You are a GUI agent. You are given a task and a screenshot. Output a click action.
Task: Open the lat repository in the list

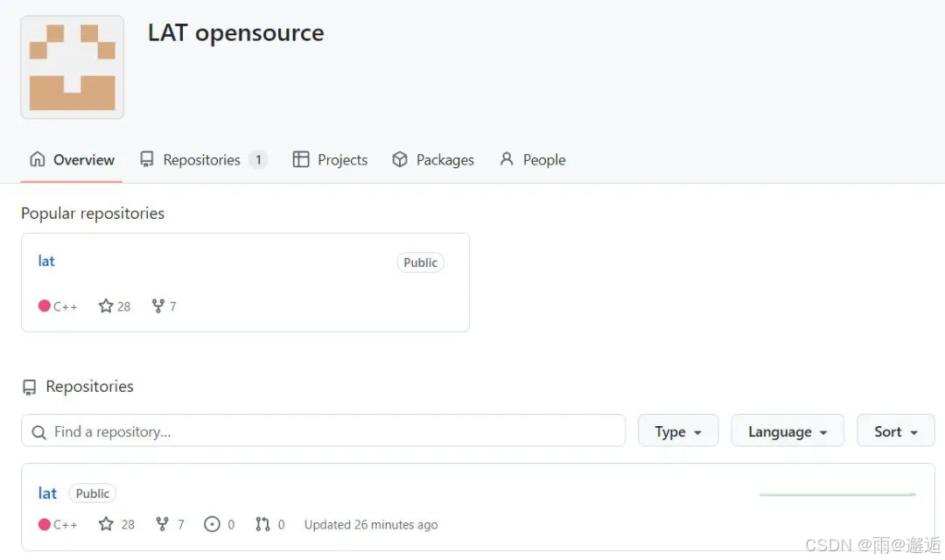pyautogui.click(x=47, y=493)
